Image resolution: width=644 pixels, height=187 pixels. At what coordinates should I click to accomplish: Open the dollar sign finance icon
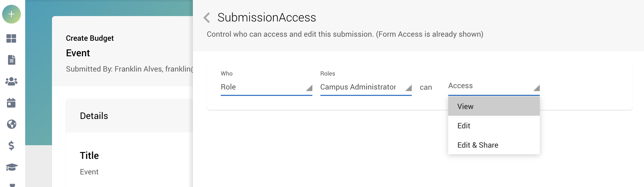[11, 145]
